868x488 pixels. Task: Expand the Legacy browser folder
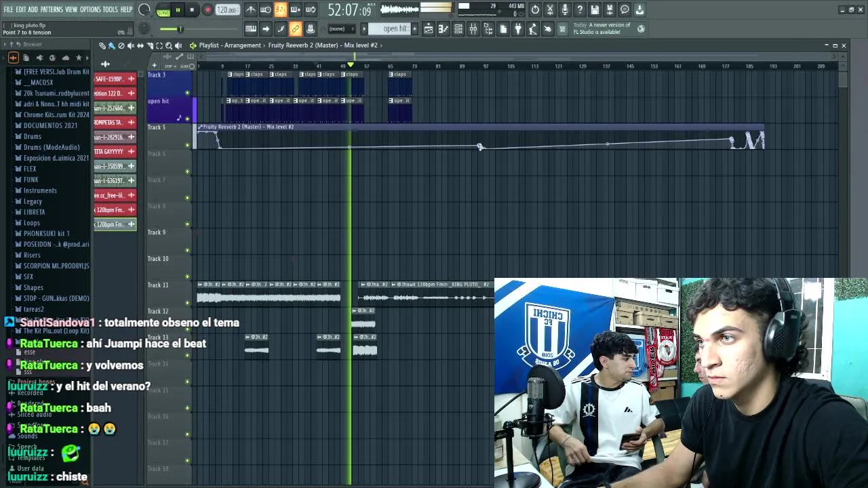(33, 201)
